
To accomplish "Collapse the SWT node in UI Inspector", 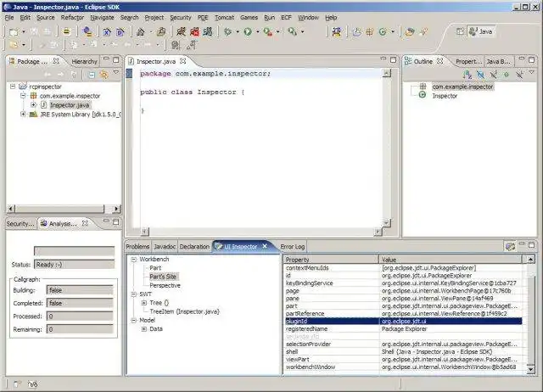I will 134,294.
